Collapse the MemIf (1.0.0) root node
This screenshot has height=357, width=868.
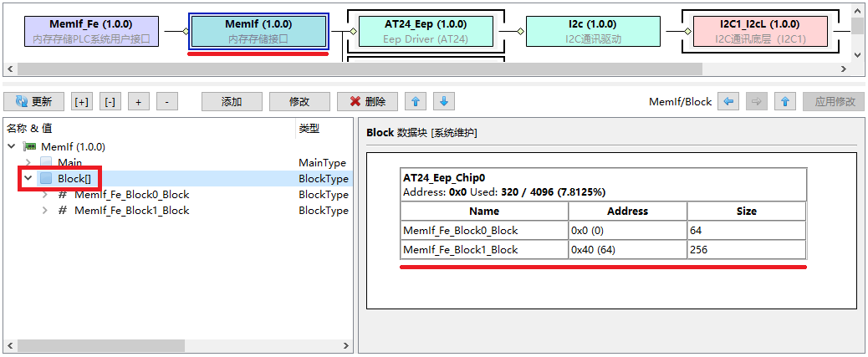(12, 146)
